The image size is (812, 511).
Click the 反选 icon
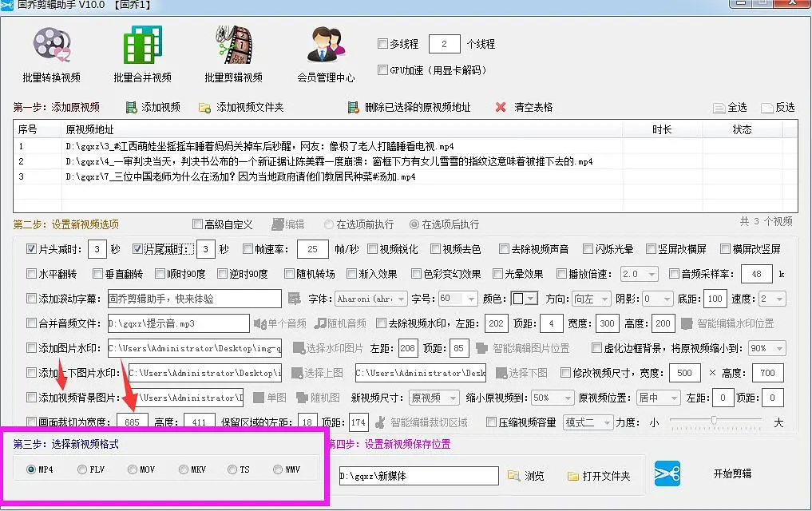click(767, 108)
